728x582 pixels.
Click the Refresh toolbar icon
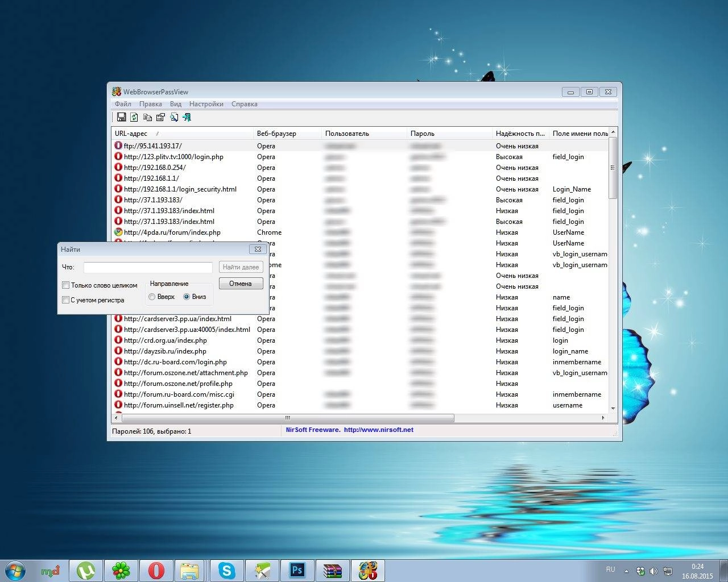[x=134, y=117]
